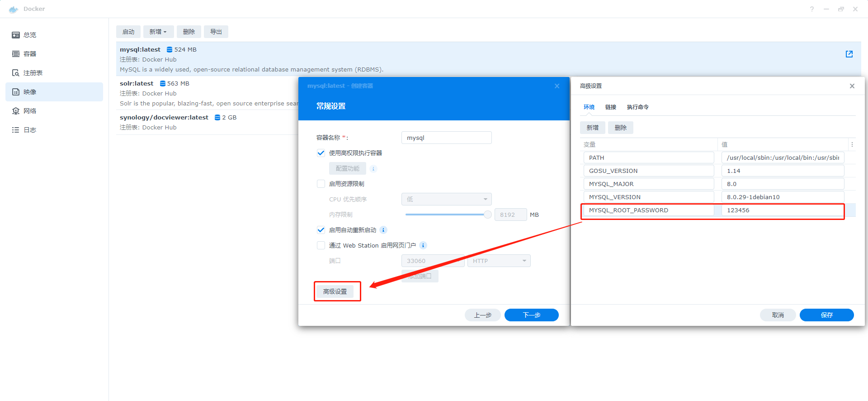Click the 8192 MB memory value field

click(x=511, y=215)
